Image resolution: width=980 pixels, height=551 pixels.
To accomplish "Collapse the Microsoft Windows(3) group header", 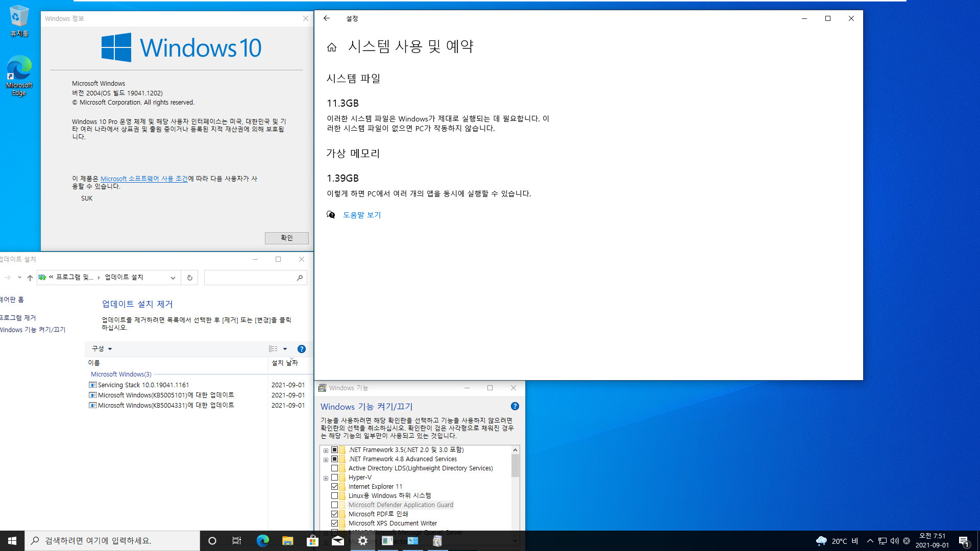I will 121,374.
